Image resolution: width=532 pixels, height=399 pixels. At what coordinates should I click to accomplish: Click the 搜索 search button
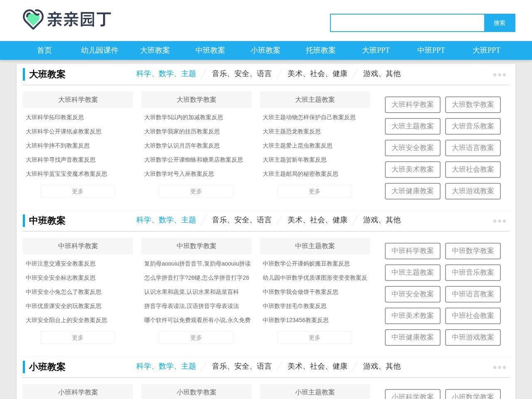tap(500, 23)
